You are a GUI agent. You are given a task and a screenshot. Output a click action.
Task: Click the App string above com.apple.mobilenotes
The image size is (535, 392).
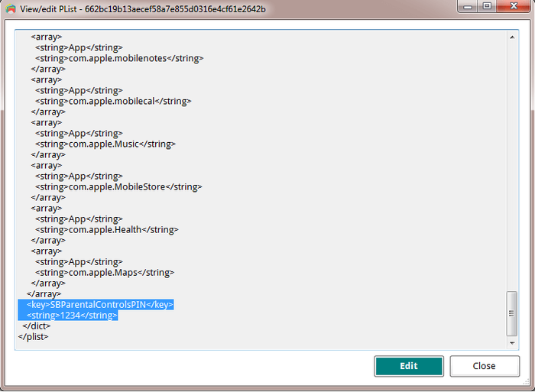[79, 48]
